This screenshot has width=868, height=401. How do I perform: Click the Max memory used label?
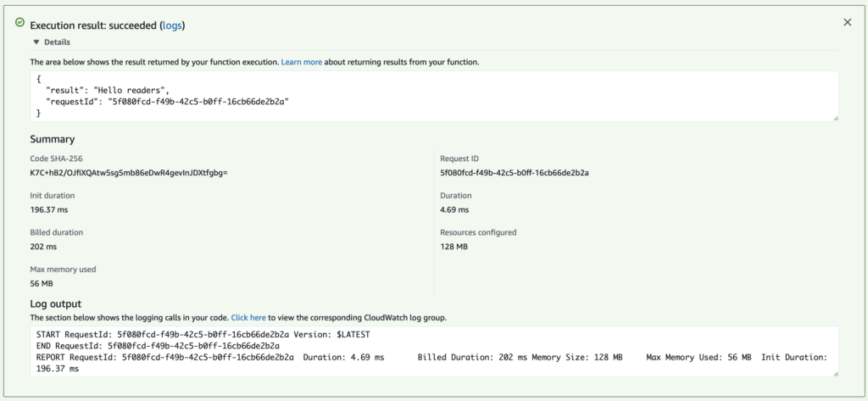pos(63,270)
